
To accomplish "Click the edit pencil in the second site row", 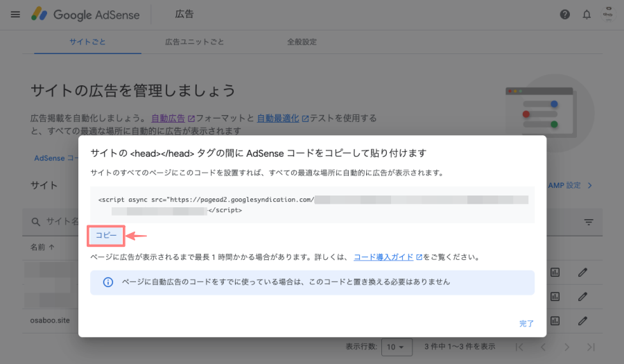I will (582, 296).
